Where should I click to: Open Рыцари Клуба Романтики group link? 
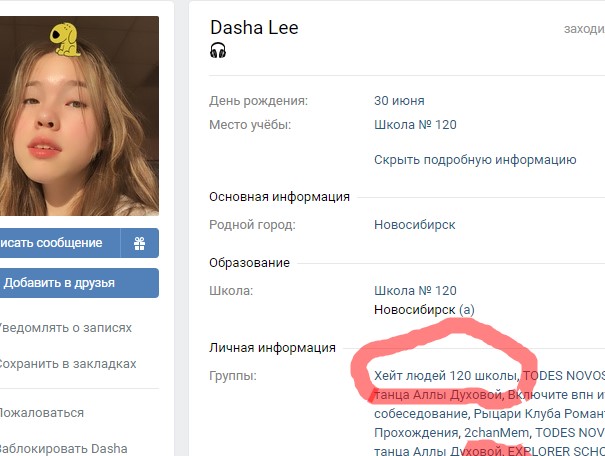[x=539, y=414]
